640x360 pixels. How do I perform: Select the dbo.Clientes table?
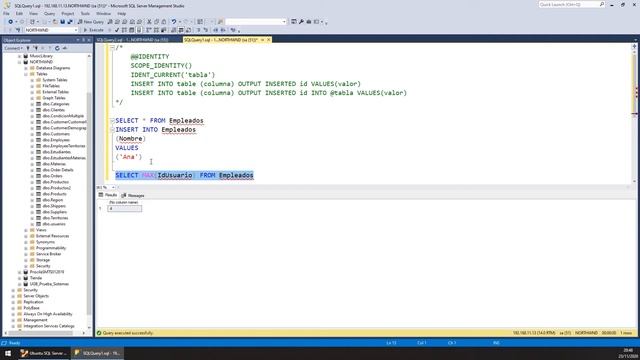(x=53, y=110)
